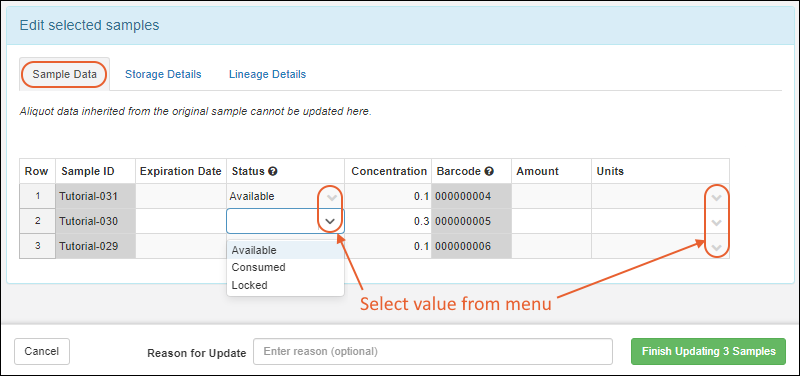The width and height of the screenshot is (800, 376).
Task: Select row number 1 header
Action: pos(37,196)
